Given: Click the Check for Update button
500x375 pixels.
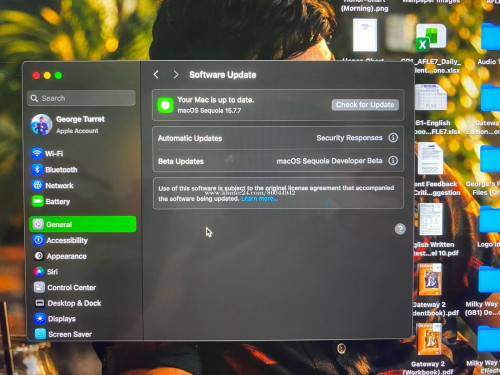Looking at the screenshot, I should pos(365,105).
